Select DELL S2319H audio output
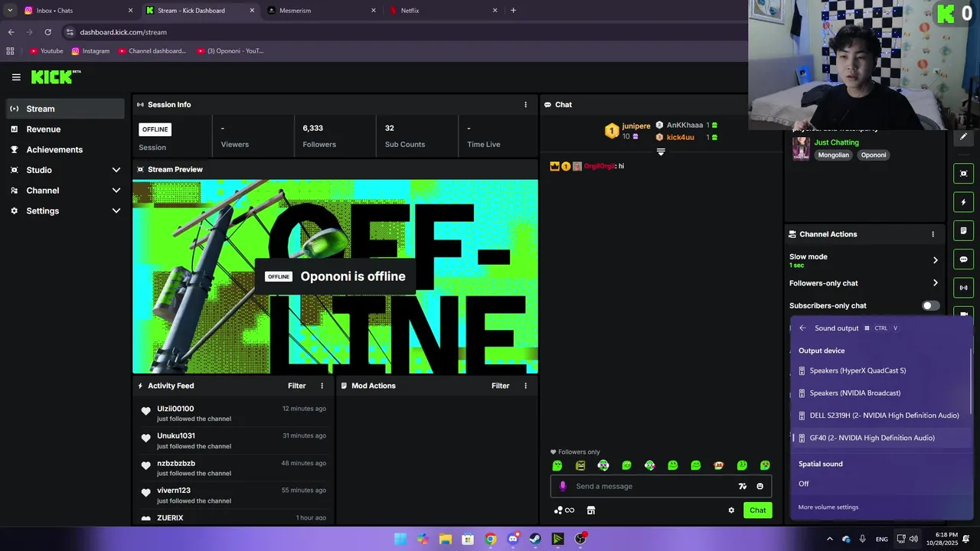The height and width of the screenshot is (551, 980). click(x=880, y=416)
